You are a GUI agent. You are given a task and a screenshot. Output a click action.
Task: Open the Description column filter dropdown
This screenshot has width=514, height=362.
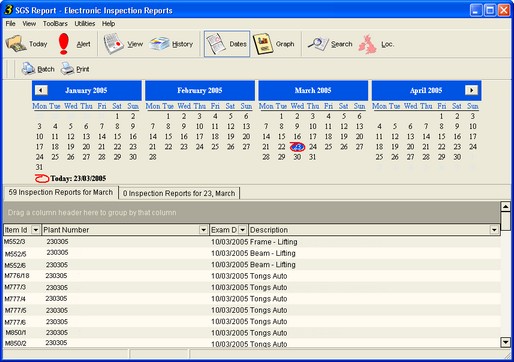click(494, 230)
